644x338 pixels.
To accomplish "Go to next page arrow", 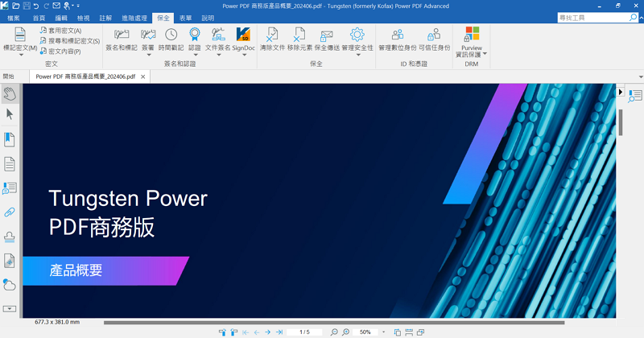I will tap(267, 332).
